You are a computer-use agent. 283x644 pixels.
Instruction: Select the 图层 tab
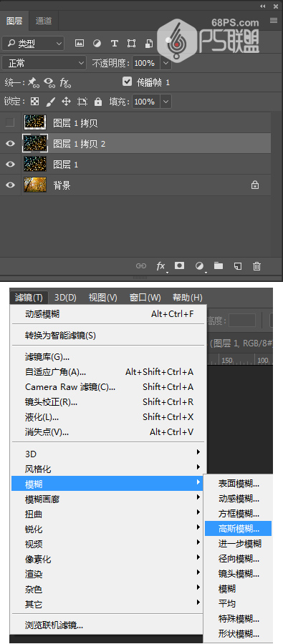(15, 21)
